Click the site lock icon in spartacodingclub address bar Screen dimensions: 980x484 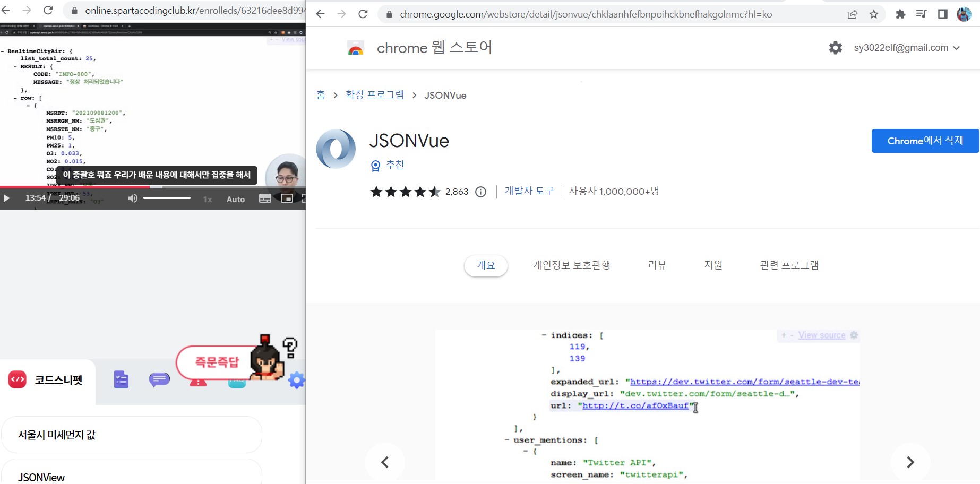[74, 11]
